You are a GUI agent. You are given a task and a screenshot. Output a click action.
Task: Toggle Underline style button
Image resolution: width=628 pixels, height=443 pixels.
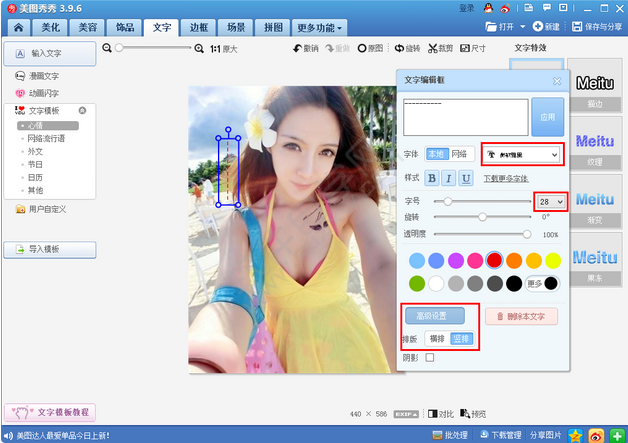tap(466, 178)
